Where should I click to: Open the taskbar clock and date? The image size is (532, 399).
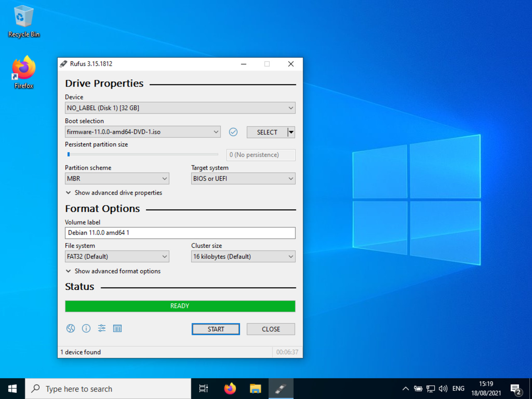(x=486, y=389)
